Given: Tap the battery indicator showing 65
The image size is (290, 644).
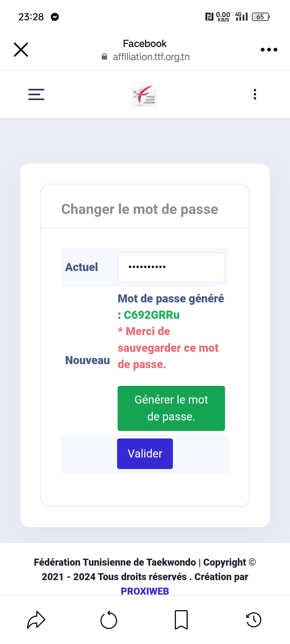Looking at the screenshot, I should (x=260, y=17).
